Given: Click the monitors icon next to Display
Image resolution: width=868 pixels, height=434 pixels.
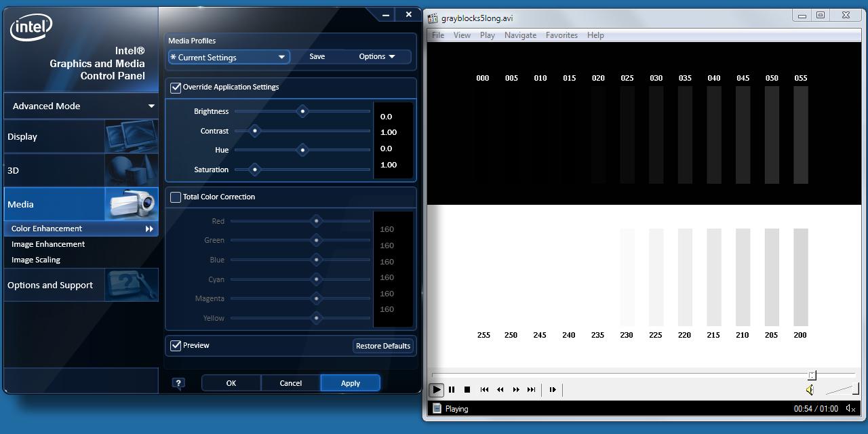Looking at the screenshot, I should click(132, 136).
